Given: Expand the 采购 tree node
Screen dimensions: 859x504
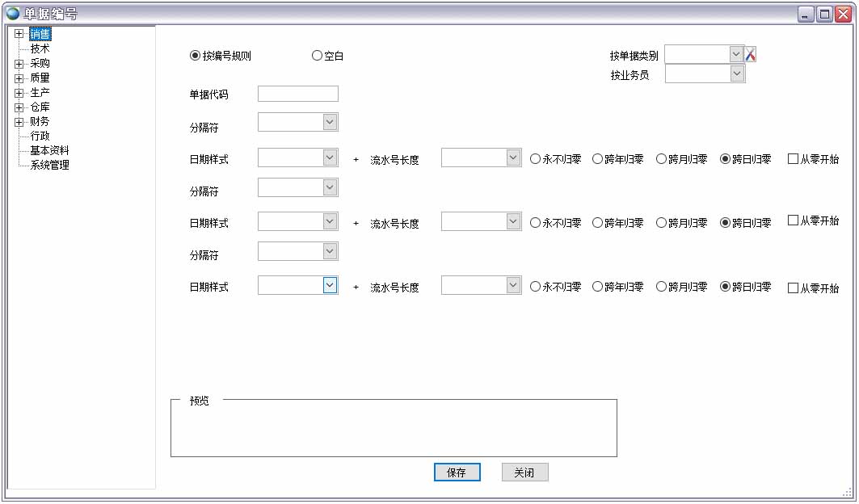Looking at the screenshot, I should (x=18, y=63).
